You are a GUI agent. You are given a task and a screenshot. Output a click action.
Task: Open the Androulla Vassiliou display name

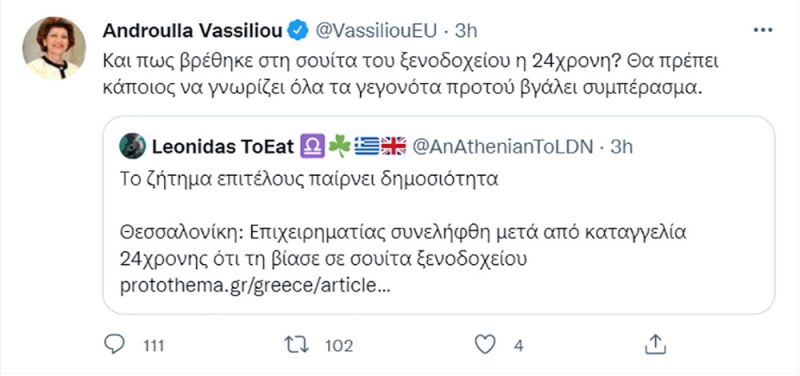point(193,31)
